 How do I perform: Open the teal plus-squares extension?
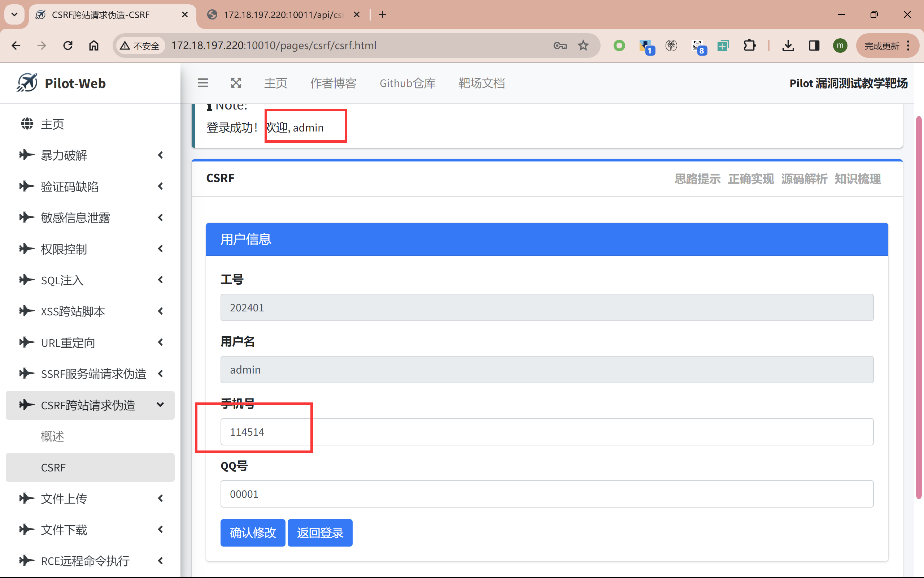(x=723, y=46)
